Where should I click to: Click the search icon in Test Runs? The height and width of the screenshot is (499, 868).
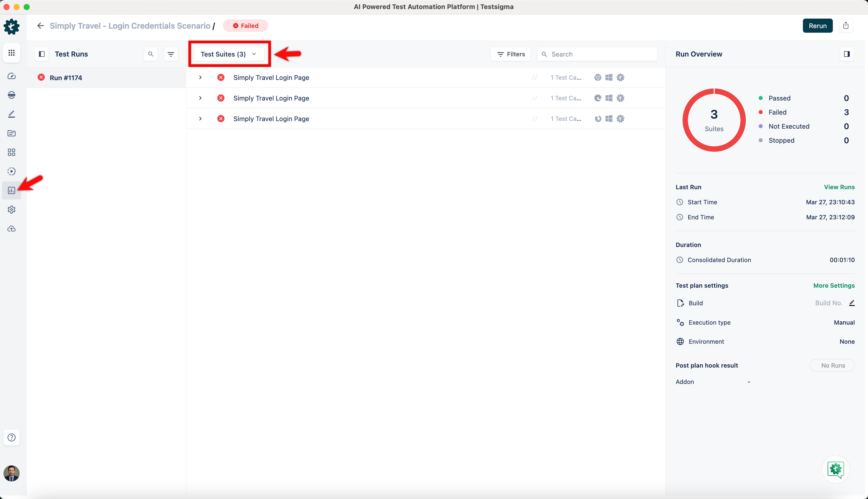(x=151, y=54)
